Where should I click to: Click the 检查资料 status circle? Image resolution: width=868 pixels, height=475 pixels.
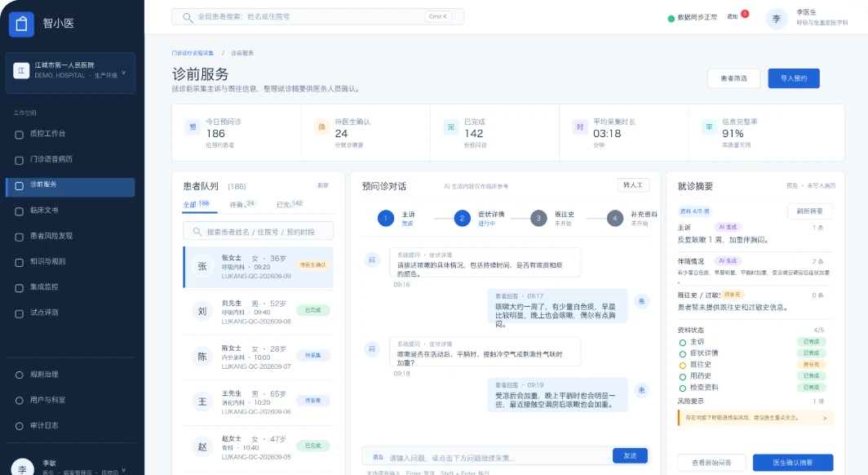tap(683, 388)
